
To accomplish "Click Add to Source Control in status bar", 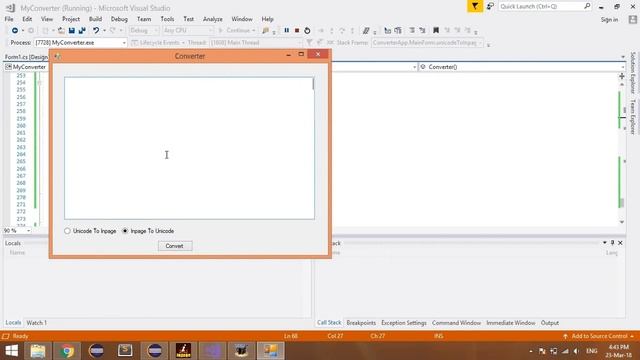I will [599, 336].
